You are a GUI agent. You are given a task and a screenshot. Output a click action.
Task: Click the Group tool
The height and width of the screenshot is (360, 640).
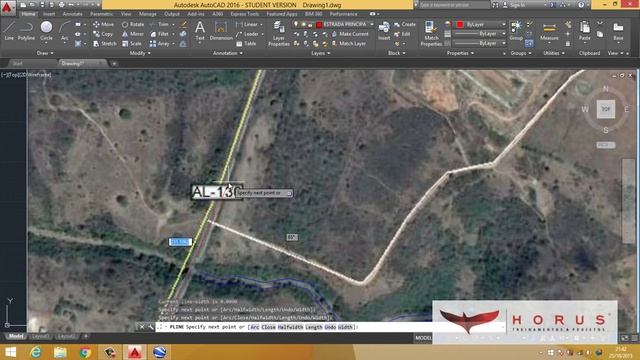tap(516, 31)
